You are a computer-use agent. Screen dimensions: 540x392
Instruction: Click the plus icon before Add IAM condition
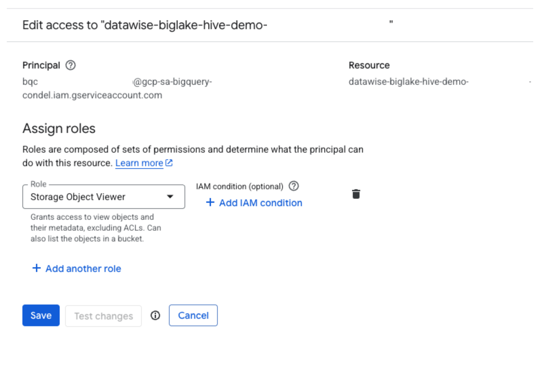coord(210,202)
